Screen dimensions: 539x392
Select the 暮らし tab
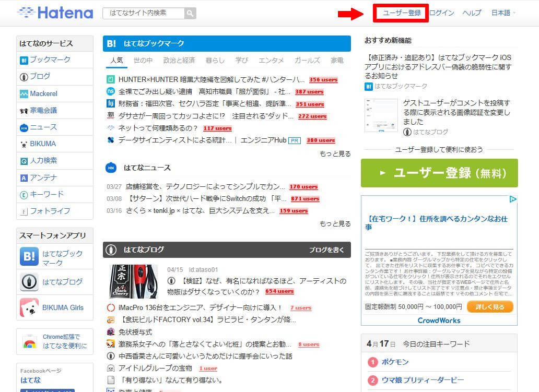coord(215,61)
